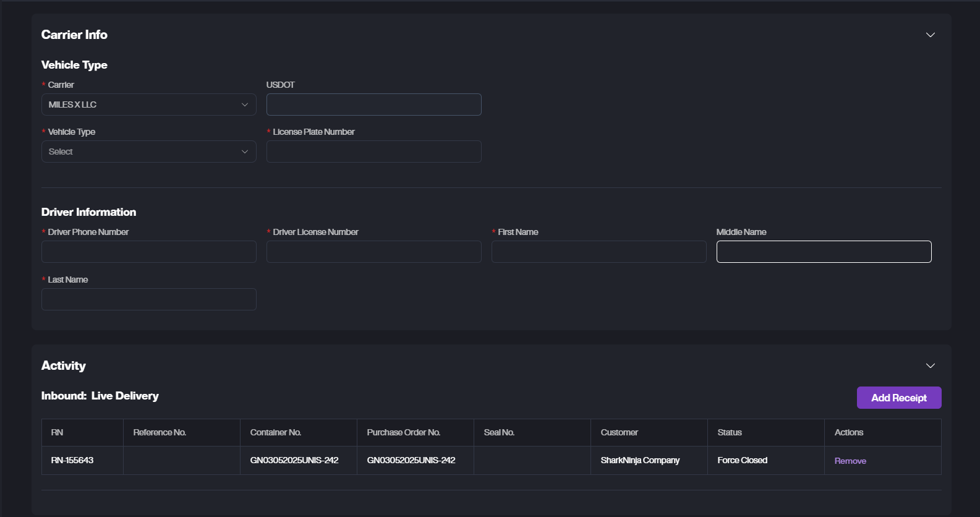
Task: Select the Driver License Number field
Action: [373, 252]
